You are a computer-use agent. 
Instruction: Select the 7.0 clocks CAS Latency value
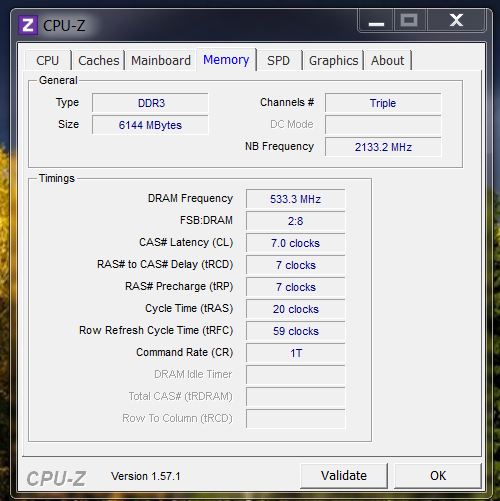click(296, 243)
